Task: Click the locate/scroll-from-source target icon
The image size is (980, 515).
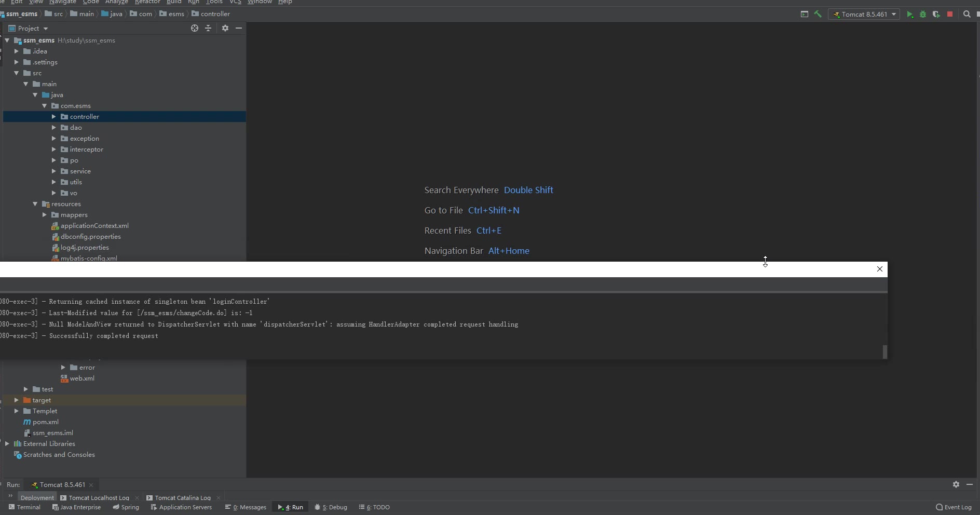Action: point(195,29)
